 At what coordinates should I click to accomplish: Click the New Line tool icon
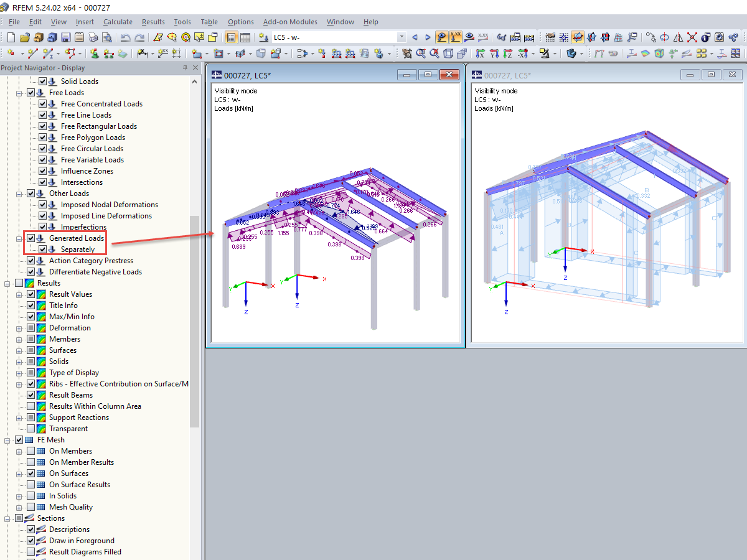click(33, 54)
